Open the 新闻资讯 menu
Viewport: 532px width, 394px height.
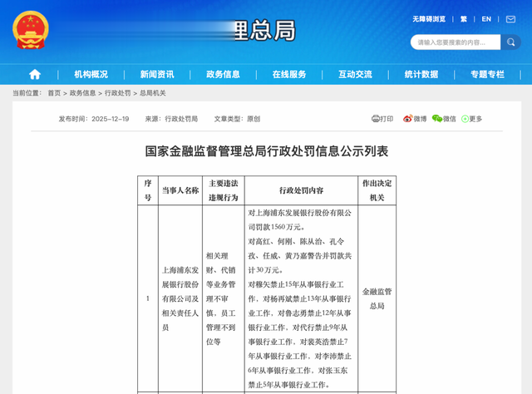157,74
